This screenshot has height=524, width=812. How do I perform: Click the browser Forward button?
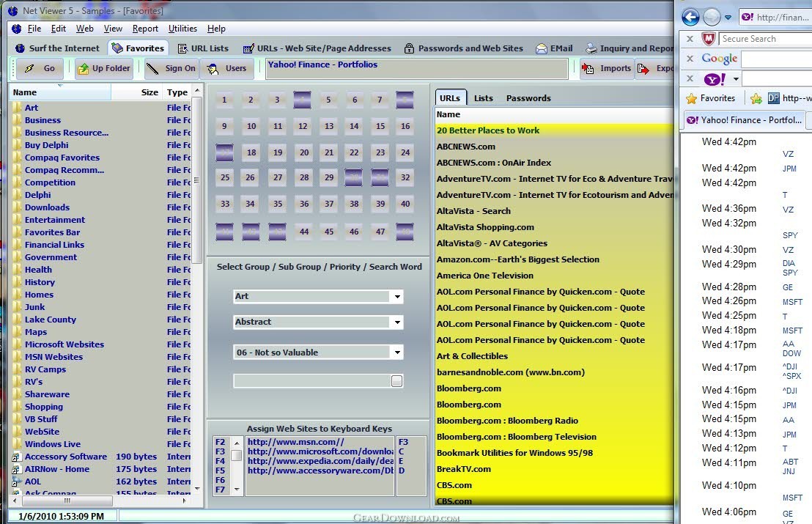tap(712, 17)
